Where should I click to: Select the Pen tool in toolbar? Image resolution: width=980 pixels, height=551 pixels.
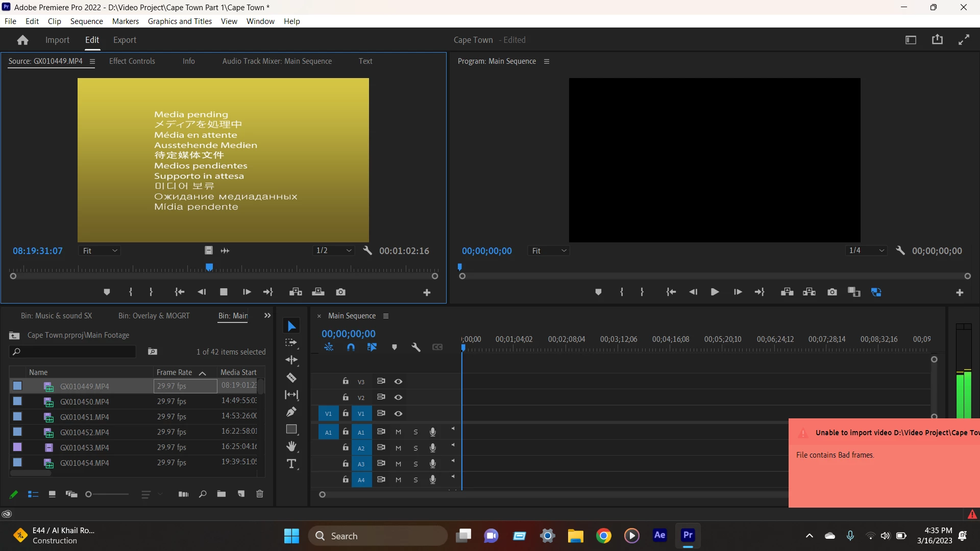(x=291, y=412)
